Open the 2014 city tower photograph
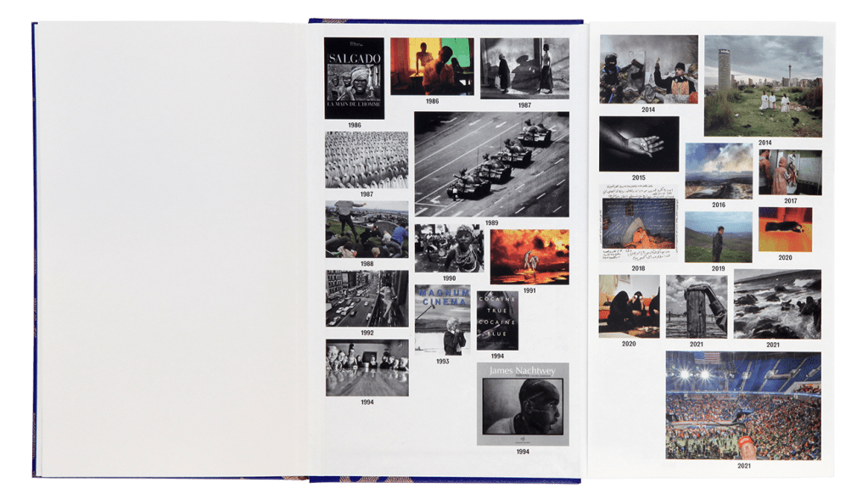This screenshot has width=868, height=494. 763,86
